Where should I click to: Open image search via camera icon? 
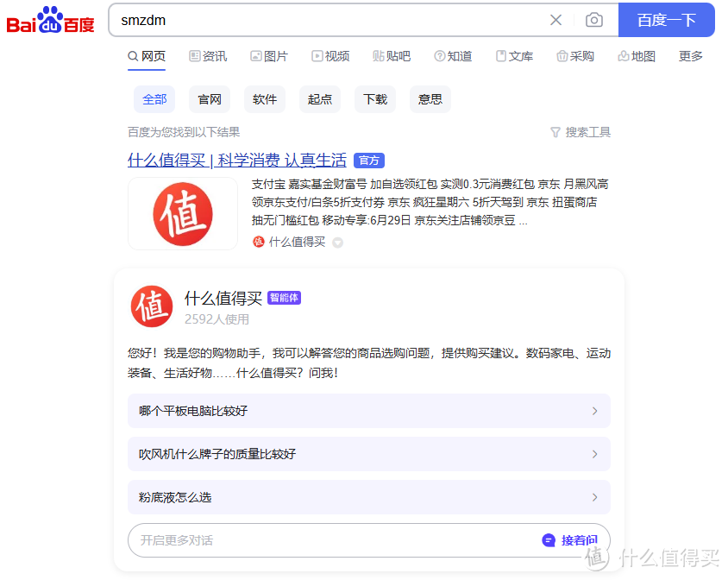pyautogui.click(x=593, y=20)
